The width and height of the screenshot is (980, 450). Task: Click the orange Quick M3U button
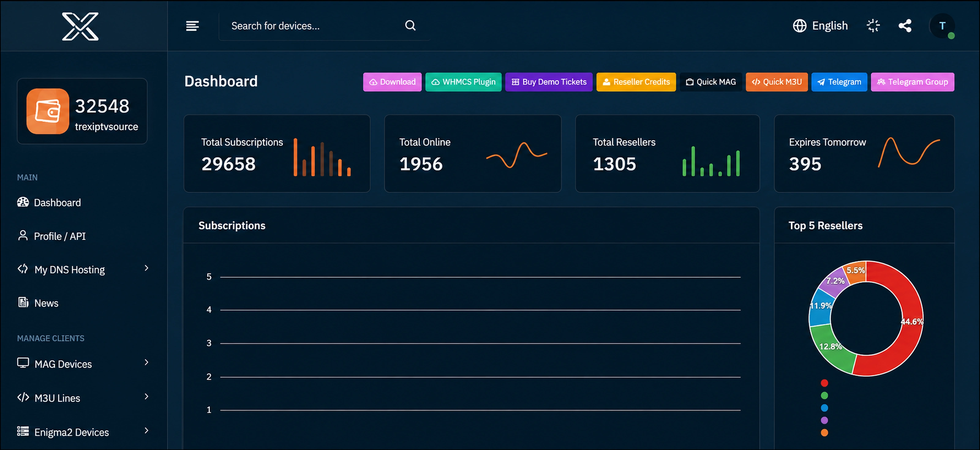[x=776, y=82]
